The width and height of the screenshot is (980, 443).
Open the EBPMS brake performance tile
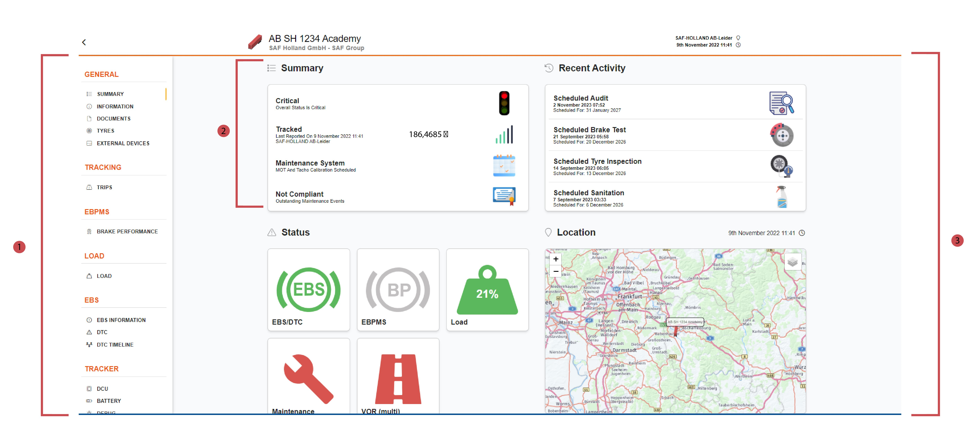[398, 290]
